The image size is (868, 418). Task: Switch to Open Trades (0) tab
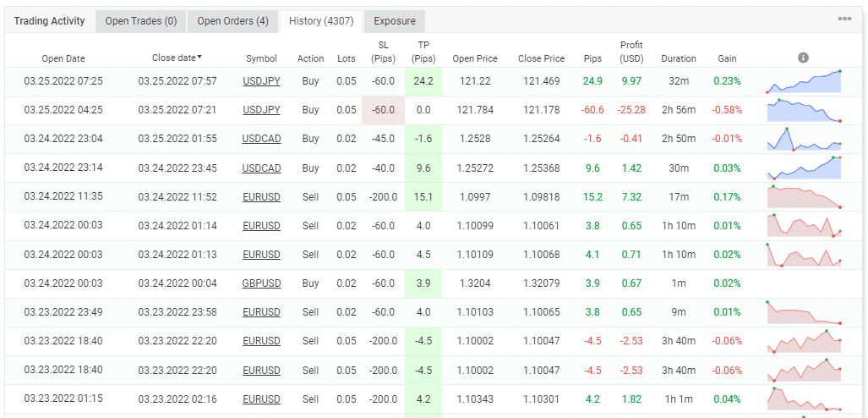click(x=140, y=22)
